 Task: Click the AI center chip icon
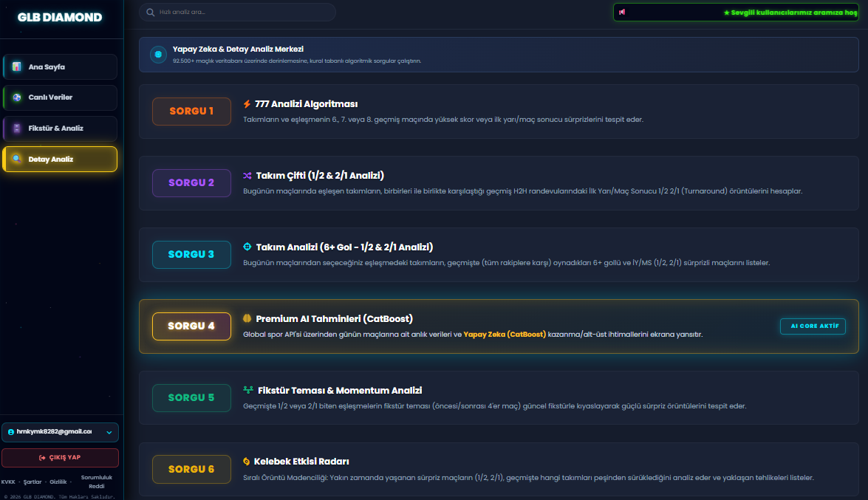pos(158,54)
